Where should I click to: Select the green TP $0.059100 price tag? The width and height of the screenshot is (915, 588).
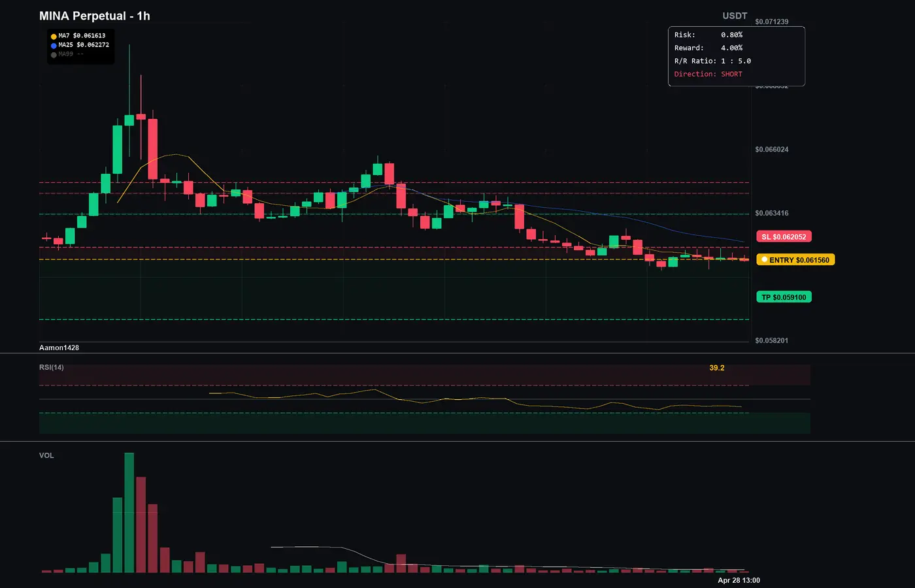tap(784, 297)
